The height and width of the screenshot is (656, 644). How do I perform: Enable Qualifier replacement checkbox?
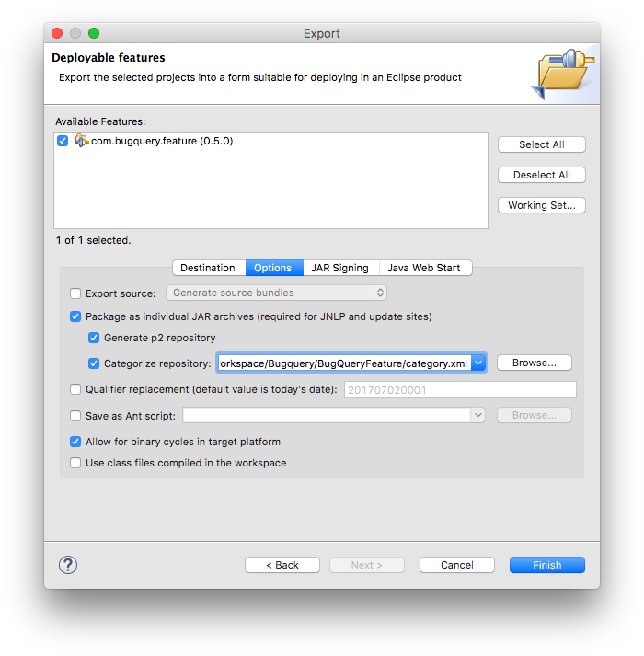point(75,389)
